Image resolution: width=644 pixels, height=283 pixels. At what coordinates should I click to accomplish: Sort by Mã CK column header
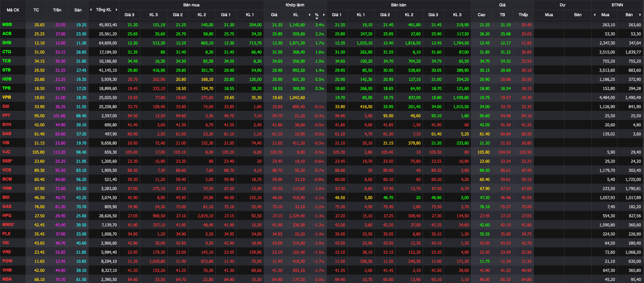pyautogui.click(x=13, y=10)
